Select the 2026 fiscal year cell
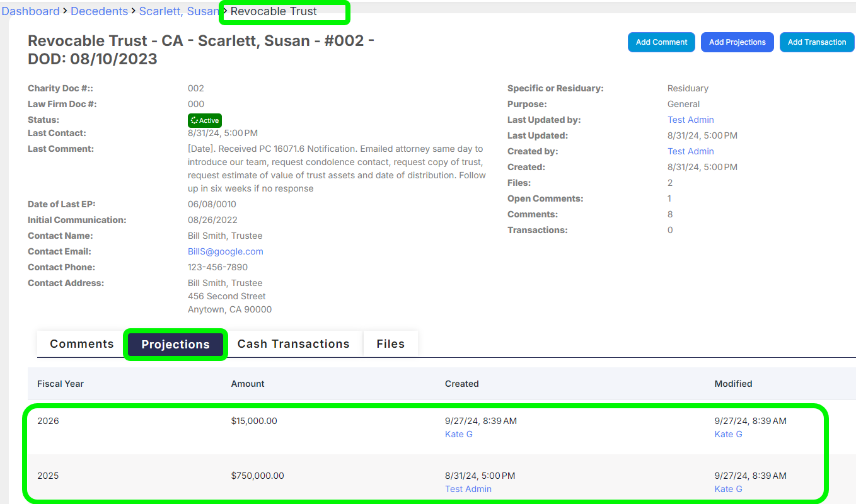This screenshot has width=856, height=504. point(48,421)
